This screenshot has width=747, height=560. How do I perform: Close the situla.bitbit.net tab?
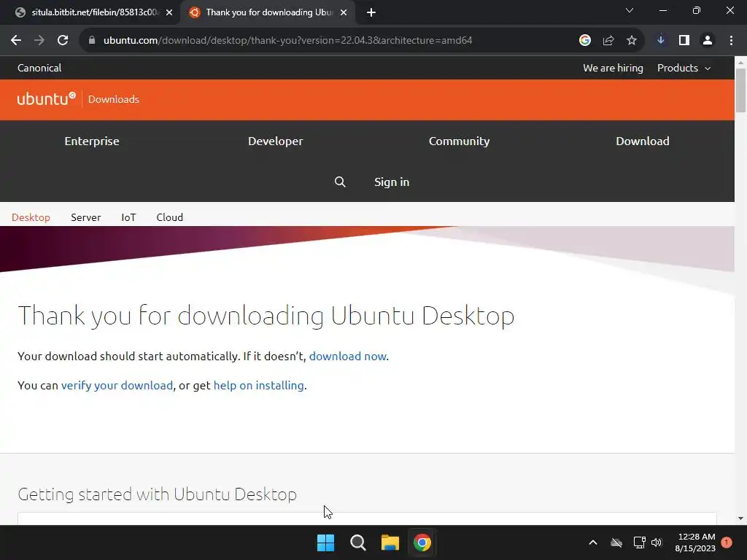click(169, 13)
